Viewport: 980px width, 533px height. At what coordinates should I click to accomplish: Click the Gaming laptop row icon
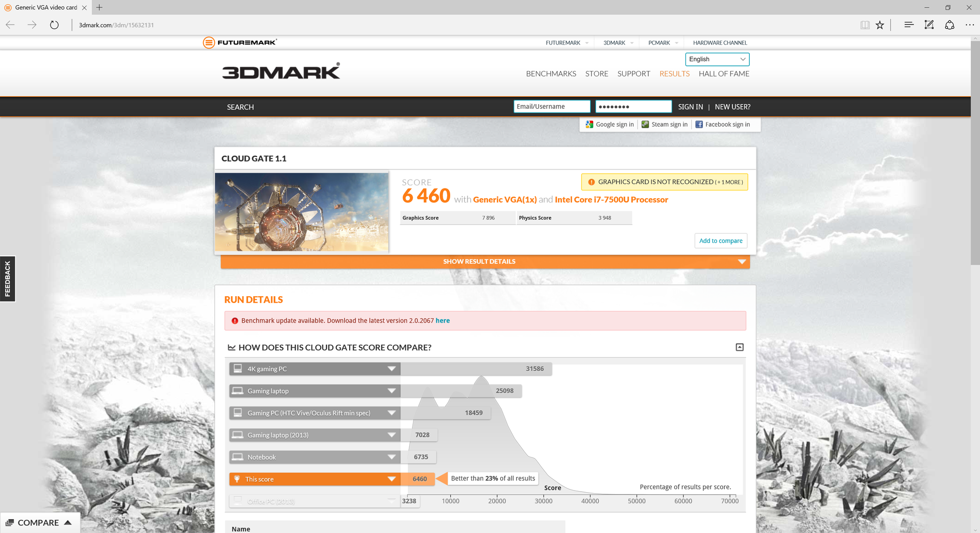(x=238, y=391)
